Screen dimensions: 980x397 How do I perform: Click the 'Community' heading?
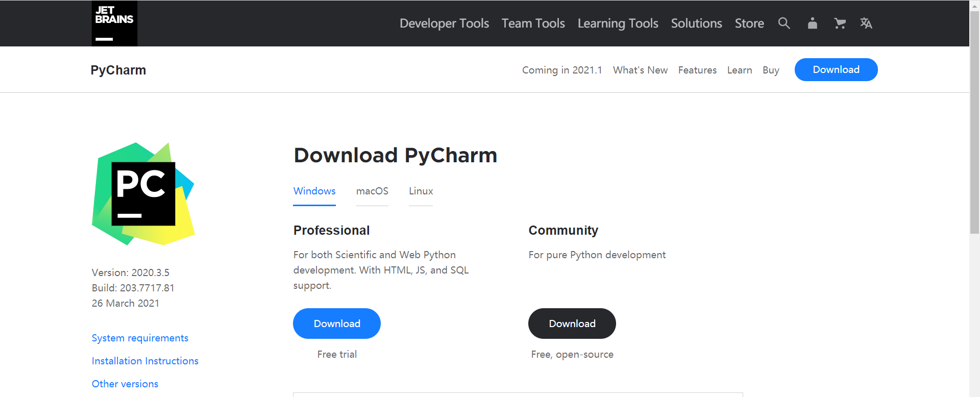point(563,231)
